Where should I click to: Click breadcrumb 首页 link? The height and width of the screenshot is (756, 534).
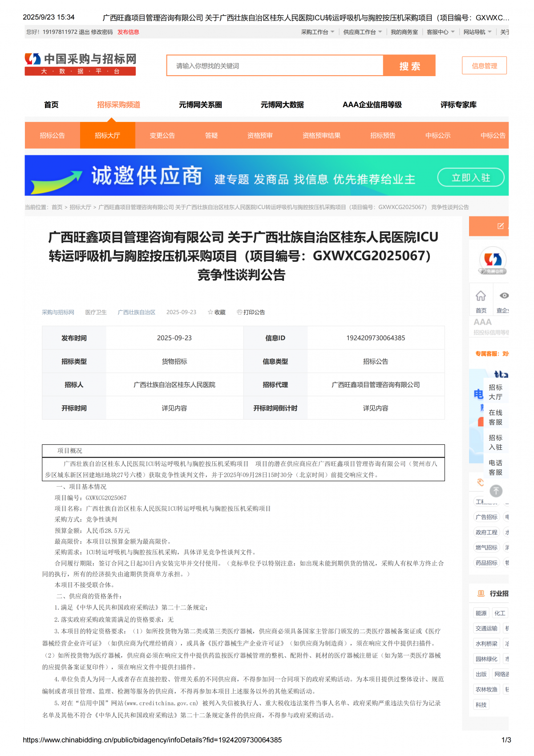57,207
